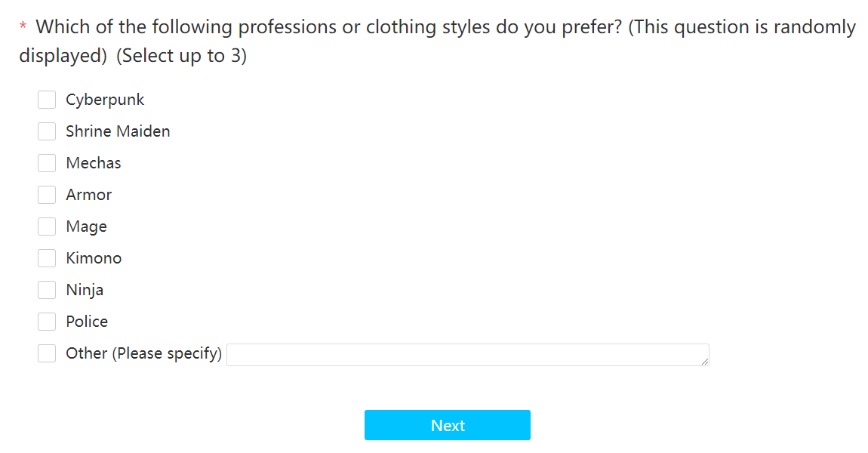Screen dimensions: 868x453
Task: Click the Next button
Action: click(448, 425)
